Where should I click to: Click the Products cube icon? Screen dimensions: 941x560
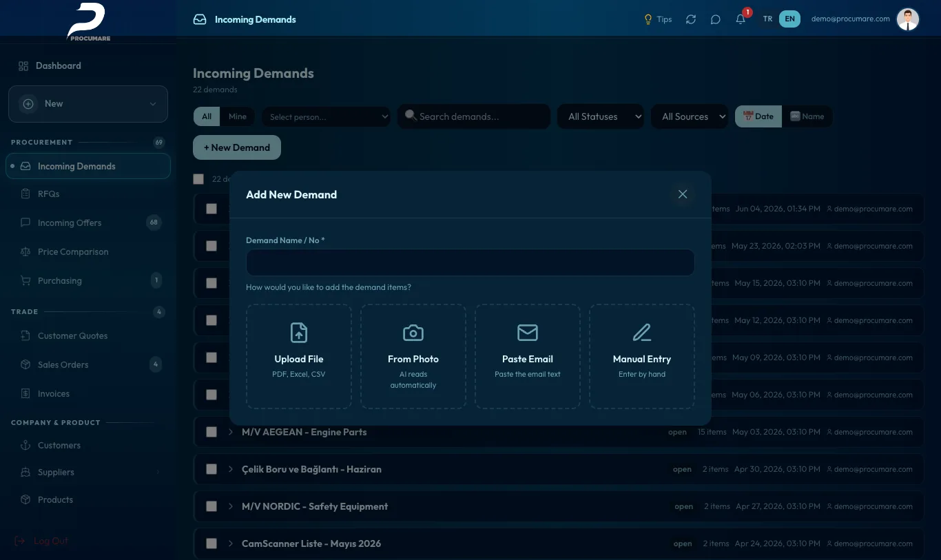[25, 499]
